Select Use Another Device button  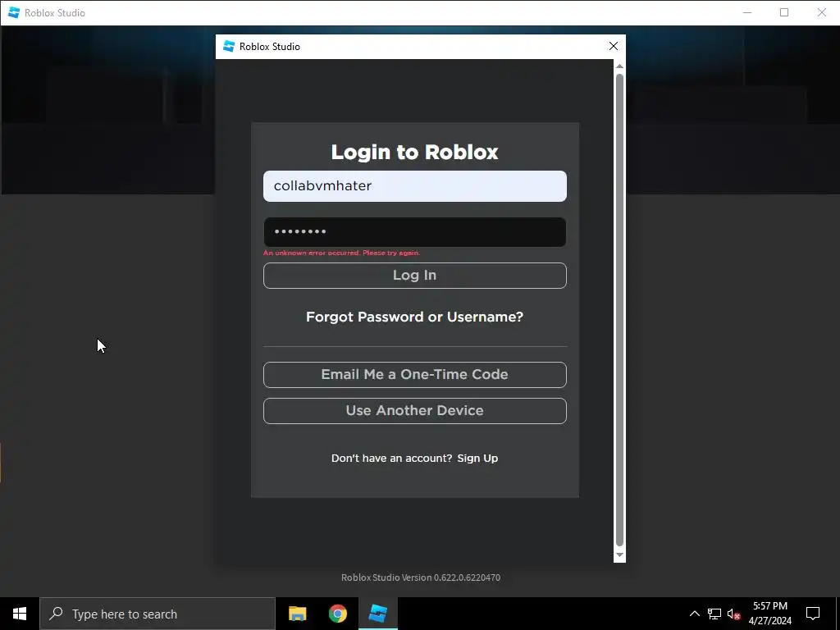point(414,411)
